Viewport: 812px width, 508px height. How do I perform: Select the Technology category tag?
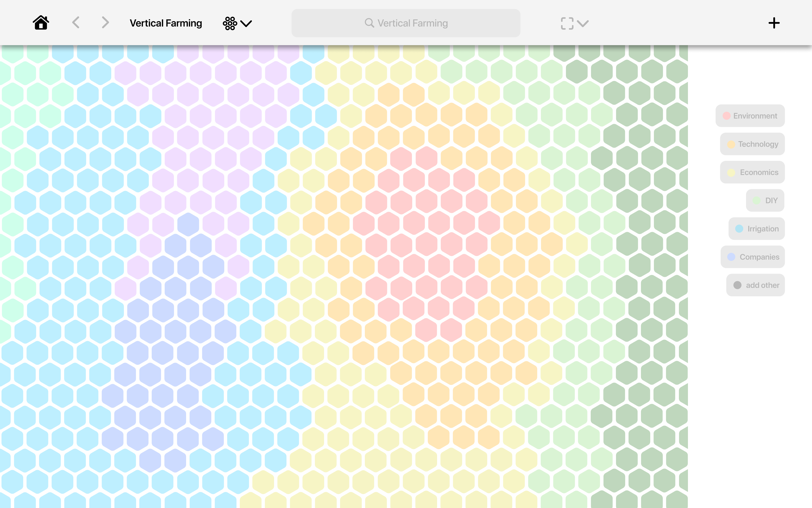[x=752, y=144]
